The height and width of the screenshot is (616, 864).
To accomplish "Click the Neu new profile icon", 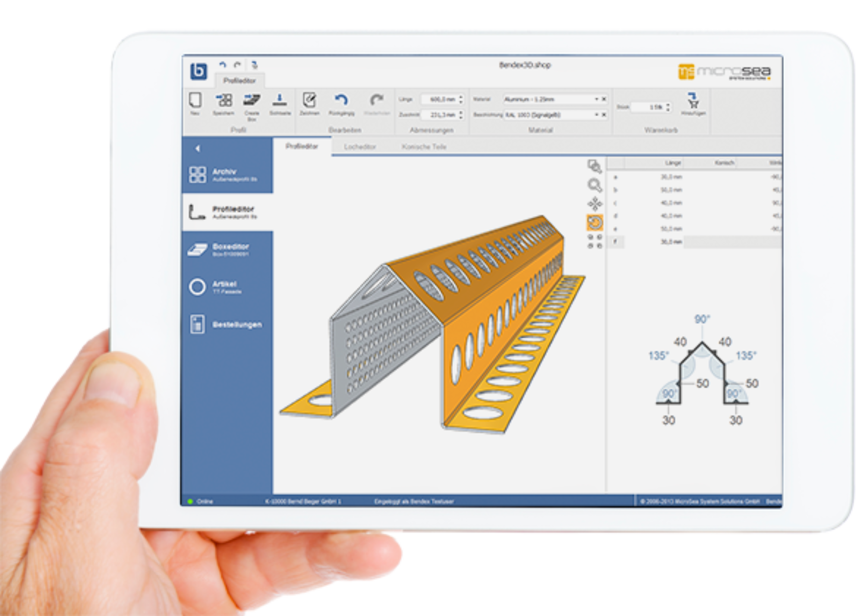I will 195,101.
